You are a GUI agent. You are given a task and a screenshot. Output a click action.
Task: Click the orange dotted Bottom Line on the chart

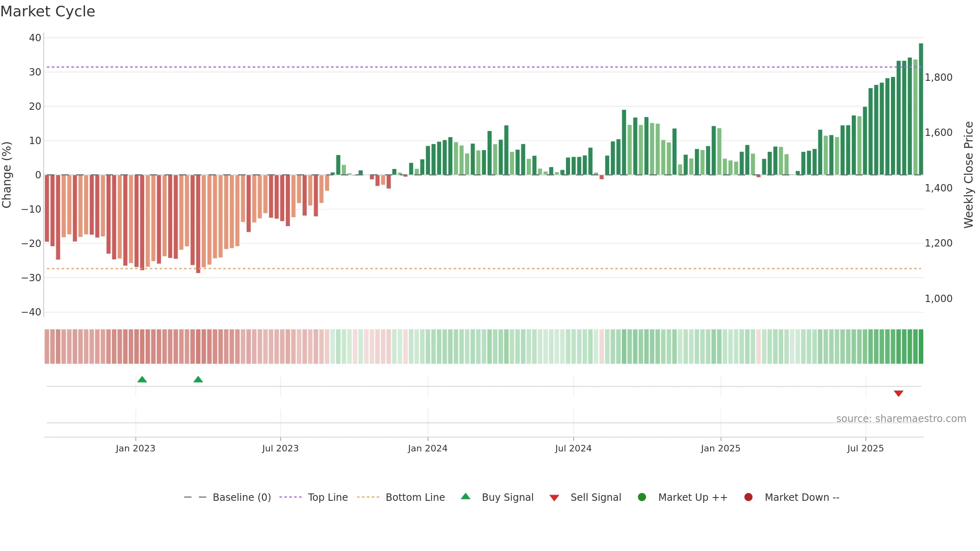click(484, 269)
